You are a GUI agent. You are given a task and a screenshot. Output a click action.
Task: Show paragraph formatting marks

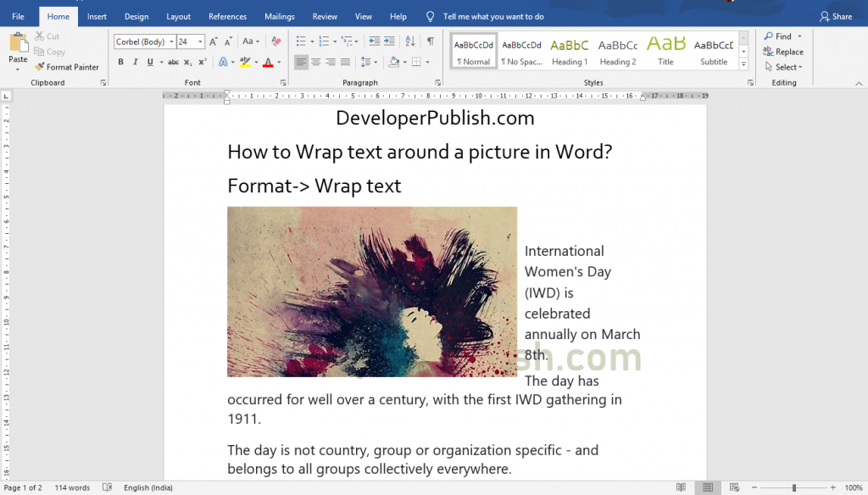(x=431, y=40)
